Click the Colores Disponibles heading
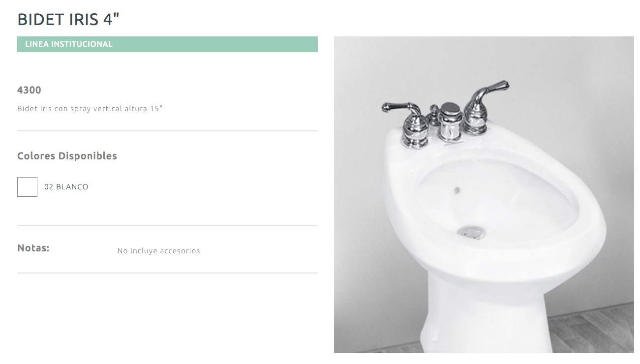This screenshot has width=640, height=364. 67,156
